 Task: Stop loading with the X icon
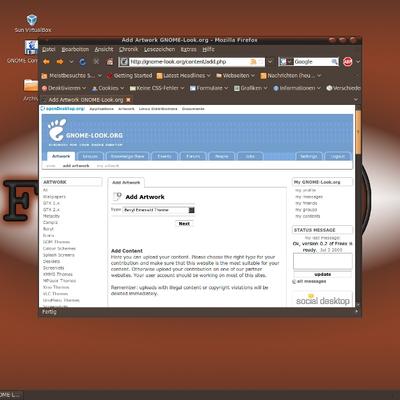(96, 62)
